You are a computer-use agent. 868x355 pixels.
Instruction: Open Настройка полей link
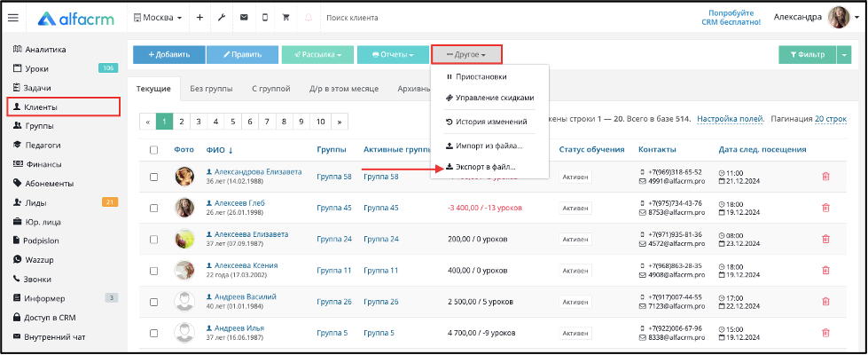click(x=731, y=119)
